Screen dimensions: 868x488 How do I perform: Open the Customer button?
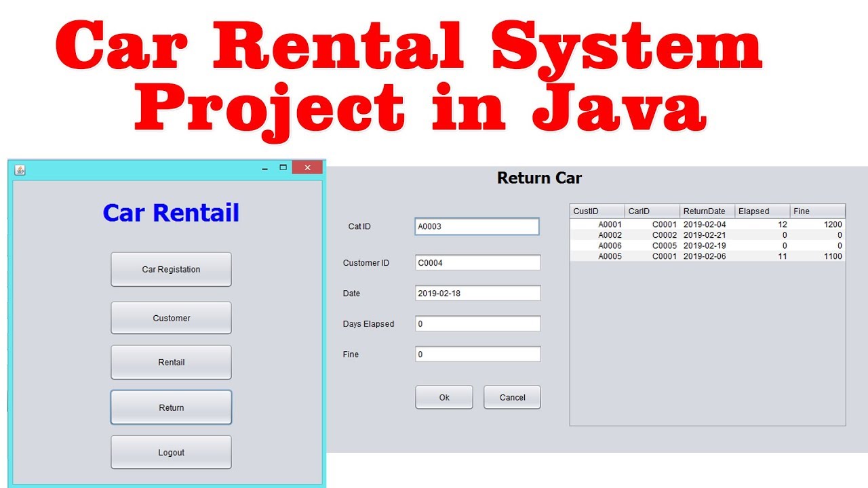pos(171,318)
